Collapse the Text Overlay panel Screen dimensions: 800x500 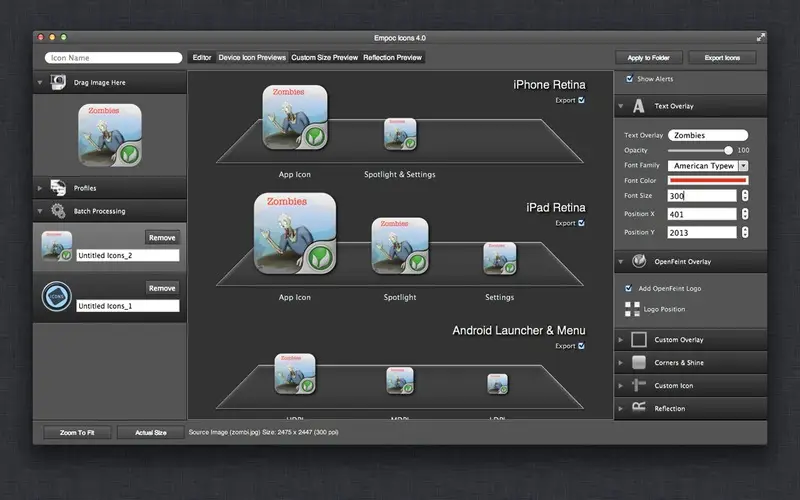pos(621,106)
